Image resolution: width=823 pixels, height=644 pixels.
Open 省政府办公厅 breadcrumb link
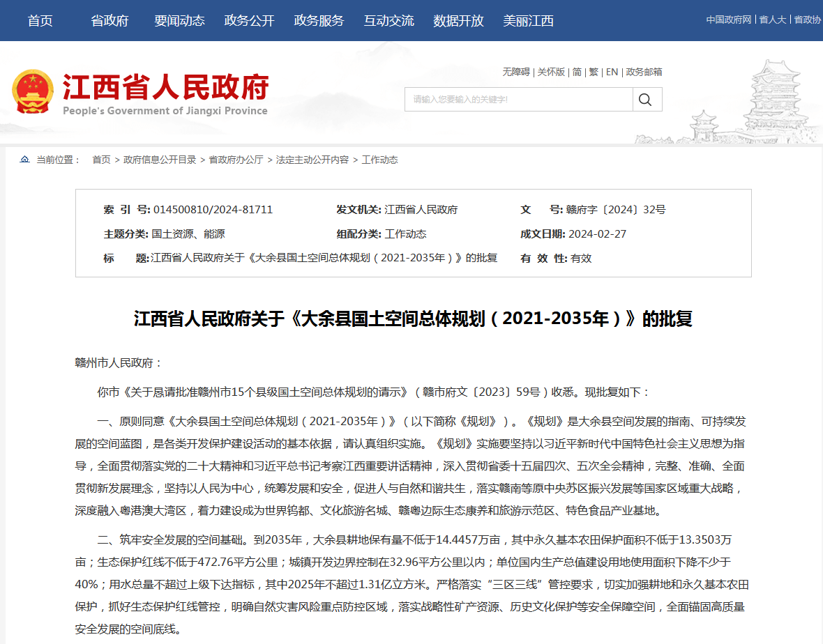point(236,160)
